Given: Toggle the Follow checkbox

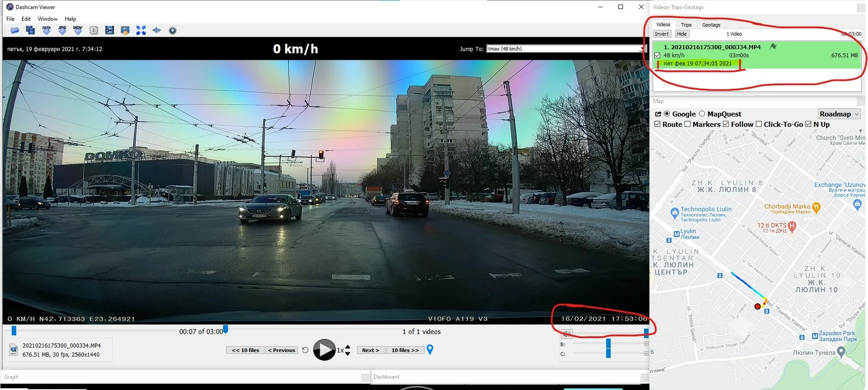Looking at the screenshot, I should [x=726, y=124].
